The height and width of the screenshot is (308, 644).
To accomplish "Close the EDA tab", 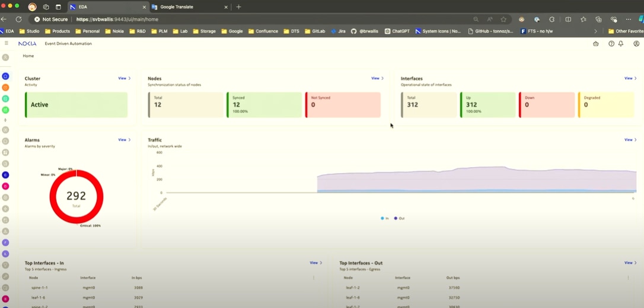I will click(x=144, y=7).
